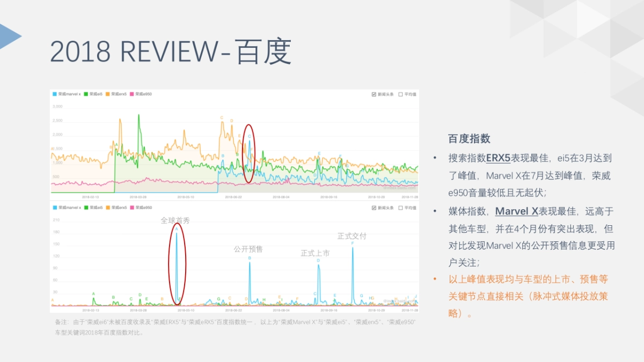Click the 荣威ei5 legend icon in bottom chart
Viewport: 644px width, 362px height.
click(x=86, y=207)
